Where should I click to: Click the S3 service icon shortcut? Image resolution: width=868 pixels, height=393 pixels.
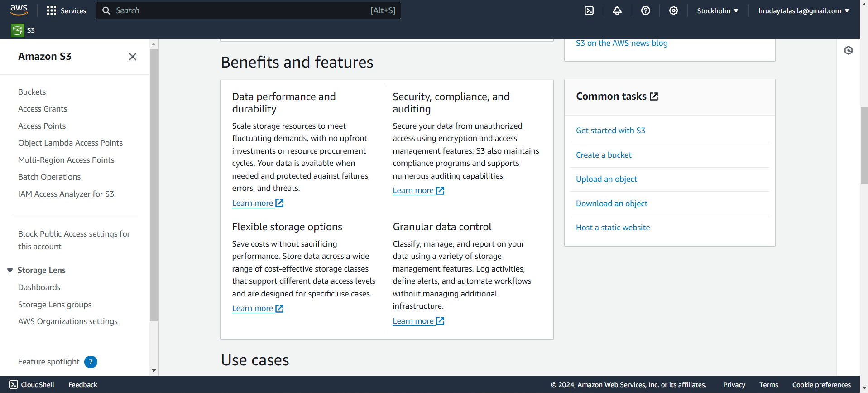coord(18,30)
